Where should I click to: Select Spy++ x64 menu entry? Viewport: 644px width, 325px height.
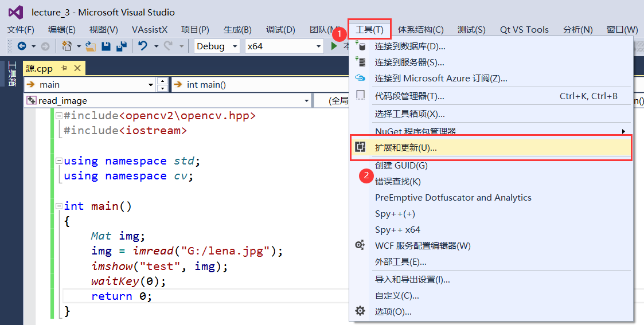491,229
